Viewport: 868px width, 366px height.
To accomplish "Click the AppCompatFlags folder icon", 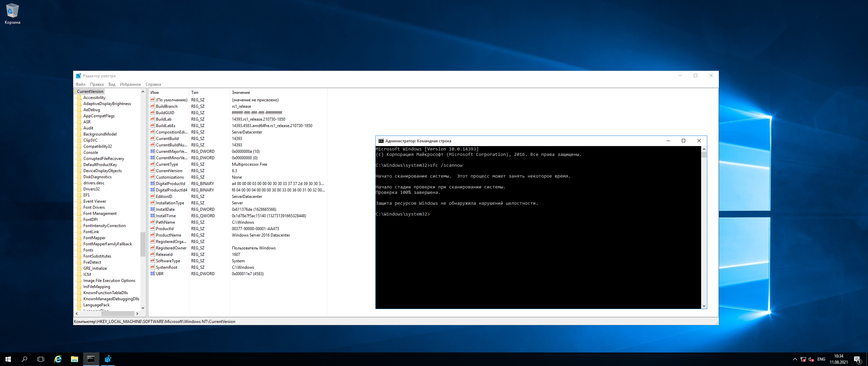I will pyautogui.click(x=79, y=116).
